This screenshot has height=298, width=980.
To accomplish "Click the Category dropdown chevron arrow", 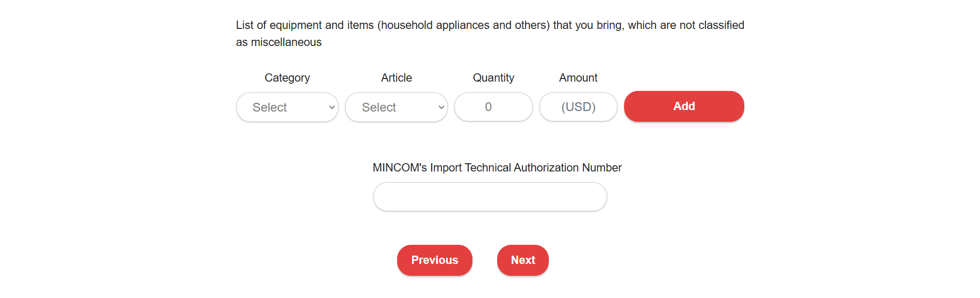I will click(332, 107).
